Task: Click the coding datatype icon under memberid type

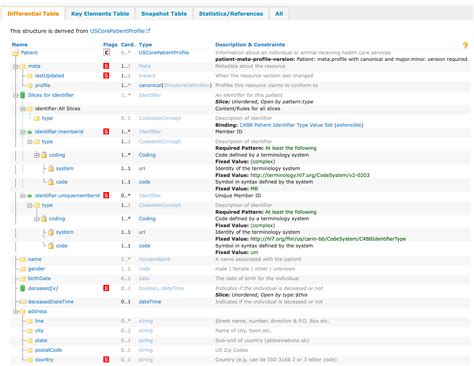Action: (x=44, y=155)
